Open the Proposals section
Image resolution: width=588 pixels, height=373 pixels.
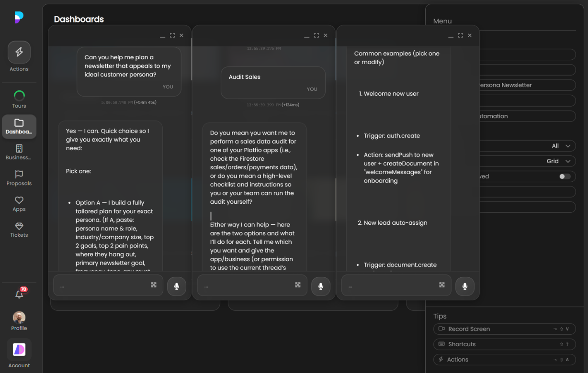tap(19, 174)
